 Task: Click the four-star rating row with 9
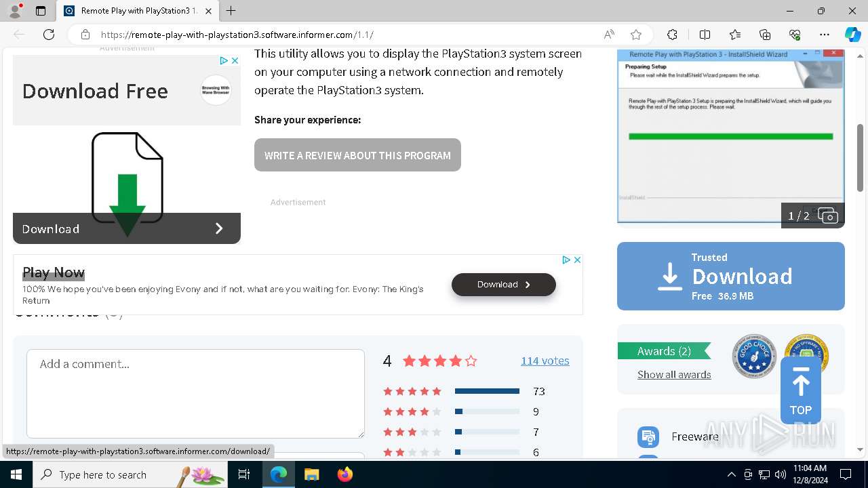[465, 411]
